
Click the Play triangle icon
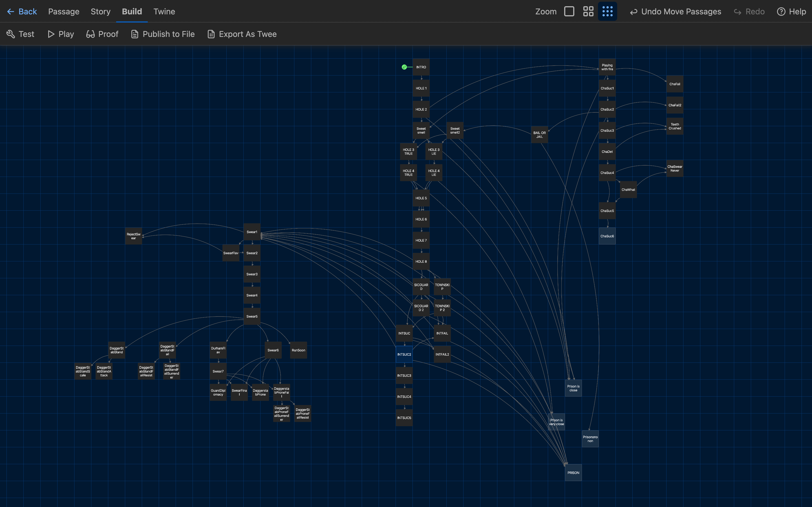(51, 34)
